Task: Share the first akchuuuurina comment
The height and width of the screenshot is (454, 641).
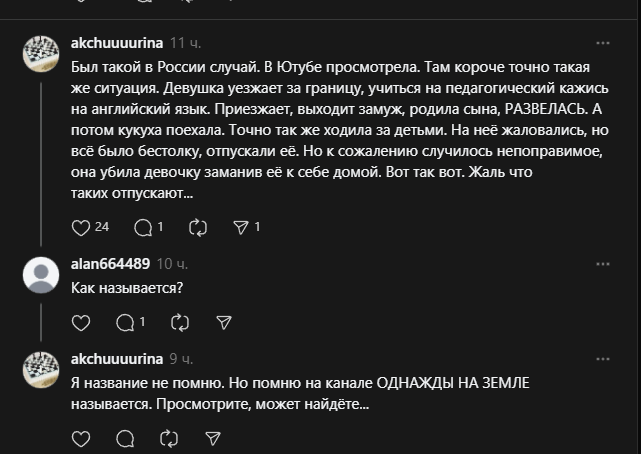Action: (x=241, y=227)
